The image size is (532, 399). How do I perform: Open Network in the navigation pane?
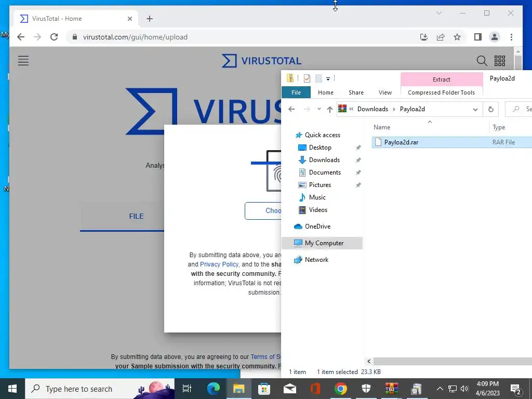pyautogui.click(x=316, y=260)
